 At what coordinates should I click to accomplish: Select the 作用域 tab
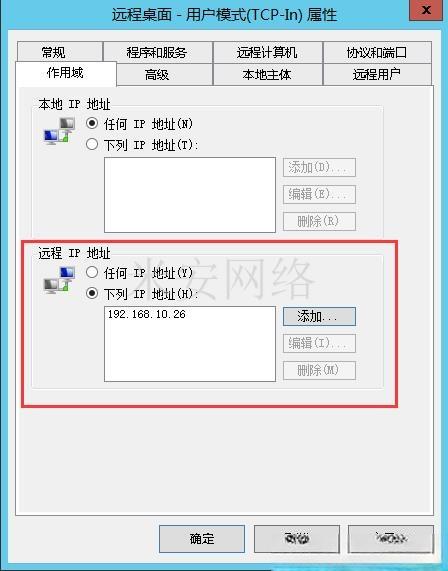(x=66, y=73)
